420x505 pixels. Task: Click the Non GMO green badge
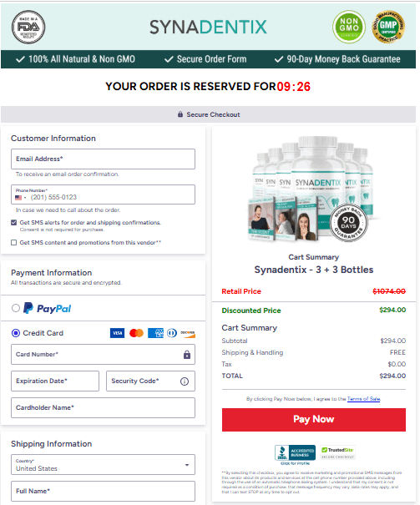point(349,27)
